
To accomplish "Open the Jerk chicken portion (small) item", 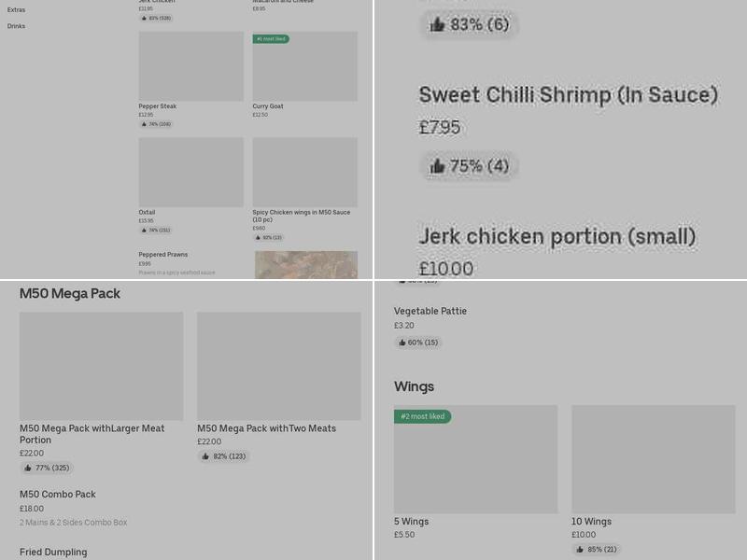I will pos(557,236).
